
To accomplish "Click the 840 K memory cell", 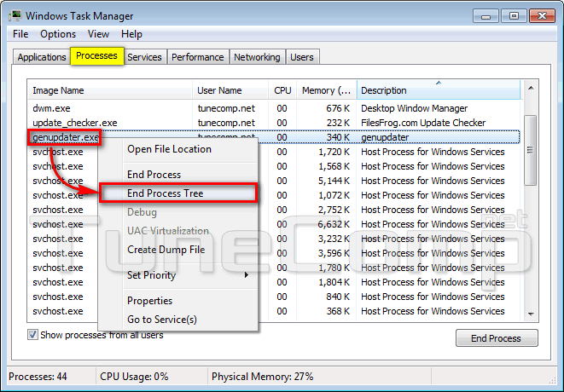I will pos(338,297).
